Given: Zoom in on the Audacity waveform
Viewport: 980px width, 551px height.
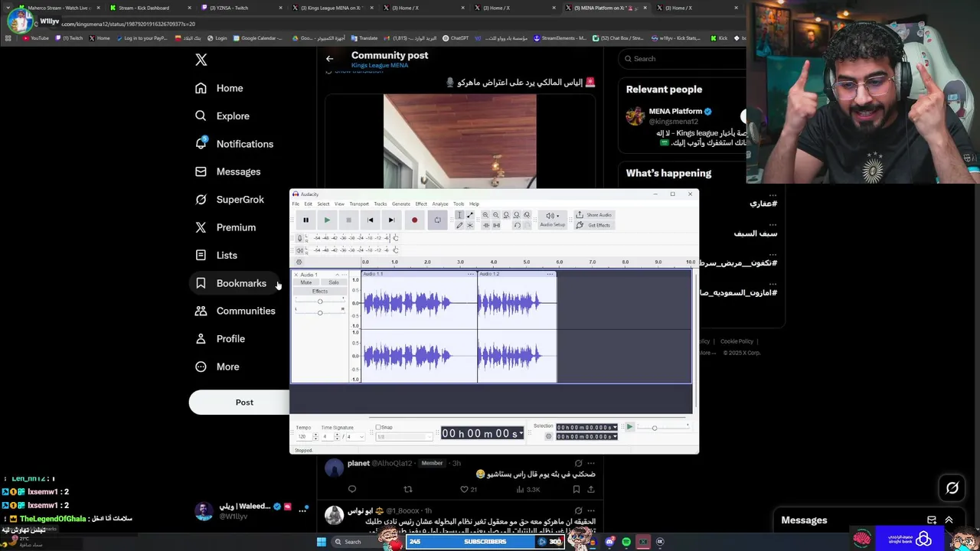Looking at the screenshot, I should (485, 215).
